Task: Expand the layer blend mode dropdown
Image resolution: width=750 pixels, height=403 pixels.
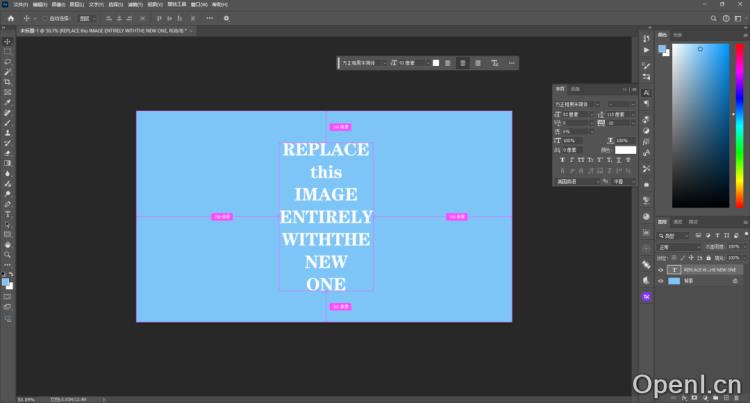Action: pos(679,246)
